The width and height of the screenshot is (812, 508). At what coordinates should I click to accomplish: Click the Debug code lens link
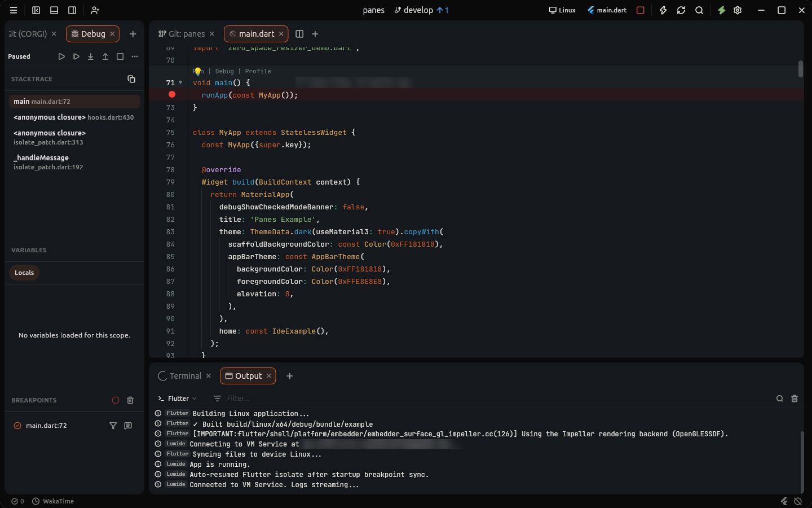click(224, 71)
